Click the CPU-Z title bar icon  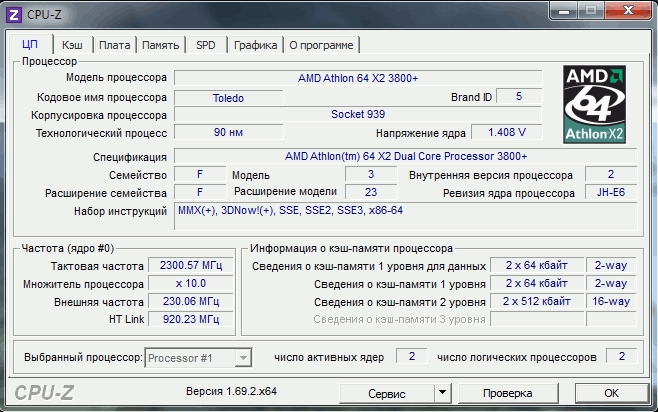click(x=14, y=15)
